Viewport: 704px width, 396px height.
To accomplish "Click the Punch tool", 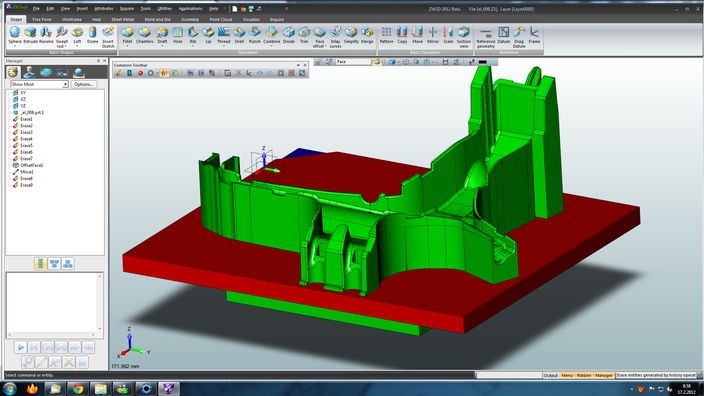I will (x=255, y=35).
